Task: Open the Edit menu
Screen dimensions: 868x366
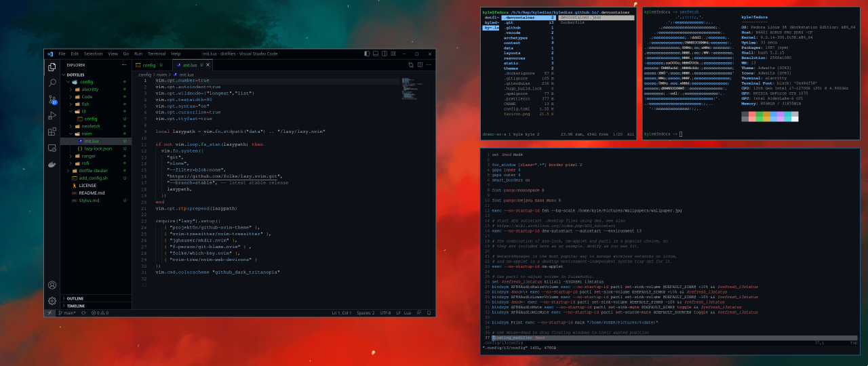Action: coord(75,54)
